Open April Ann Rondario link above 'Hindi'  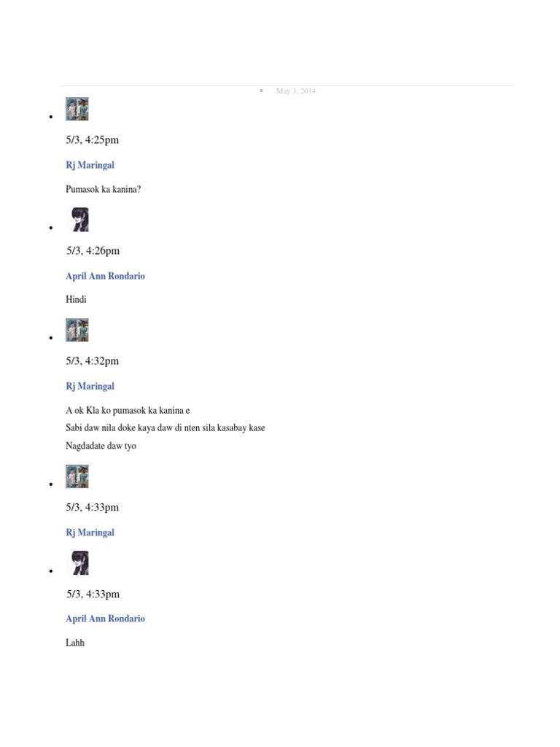click(x=105, y=276)
